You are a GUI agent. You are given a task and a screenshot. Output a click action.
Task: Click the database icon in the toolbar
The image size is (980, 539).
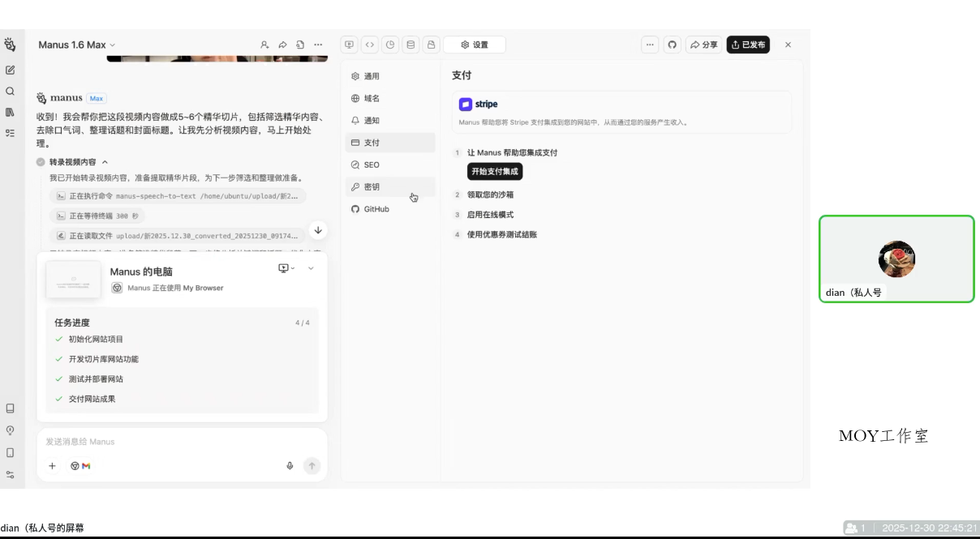(x=410, y=45)
